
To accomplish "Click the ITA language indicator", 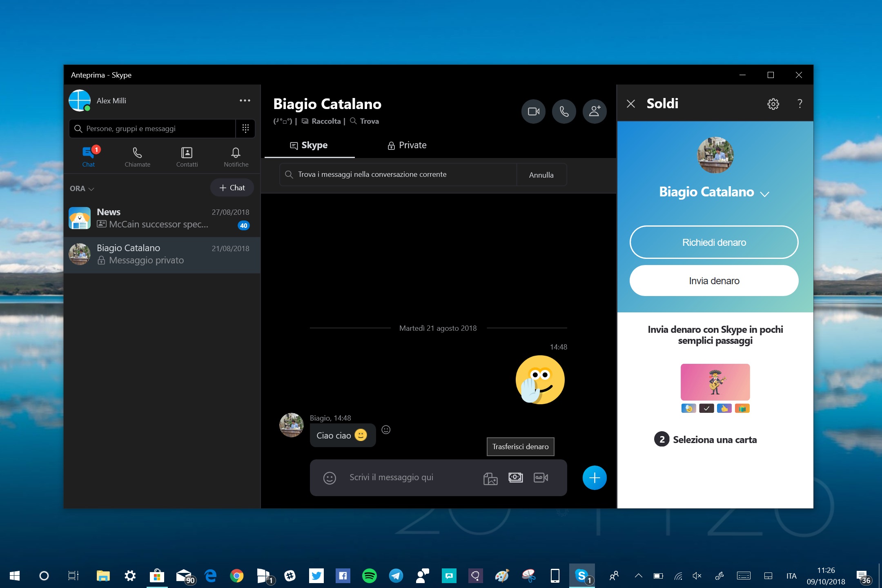I will [x=791, y=576].
